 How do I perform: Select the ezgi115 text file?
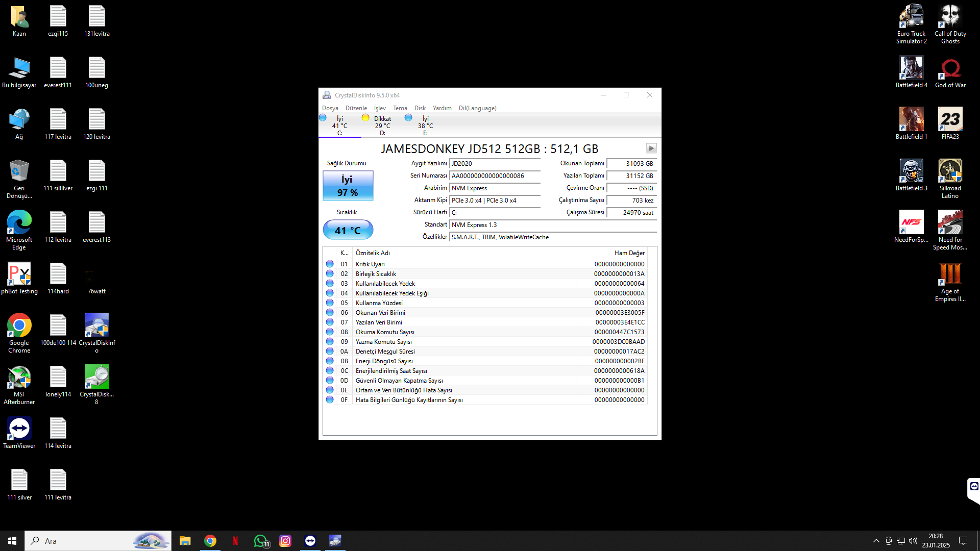click(x=58, y=21)
